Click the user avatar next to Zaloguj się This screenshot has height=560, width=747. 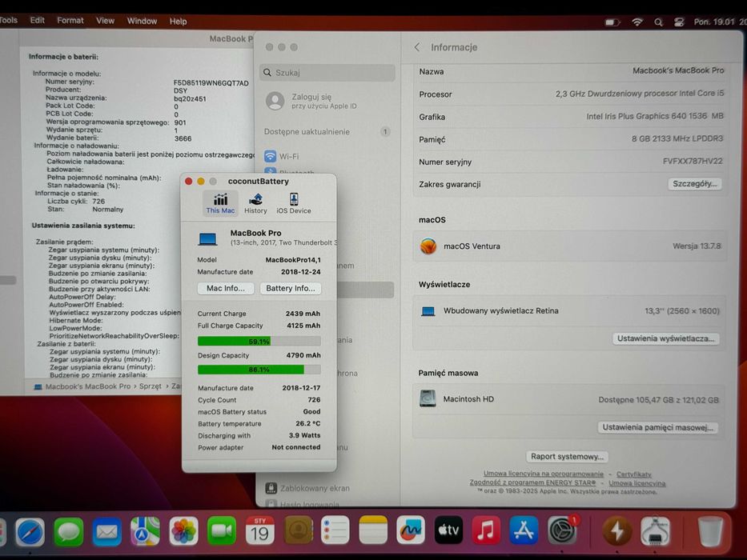tap(275, 101)
